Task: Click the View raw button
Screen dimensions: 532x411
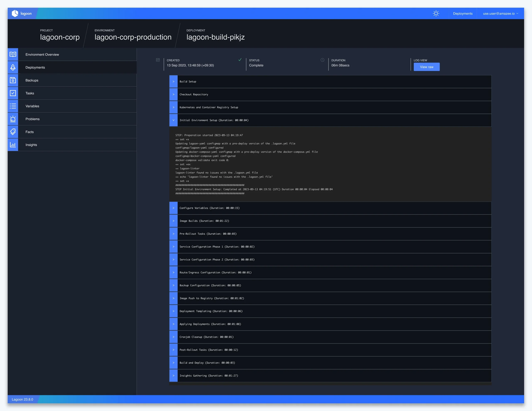Action: (426, 67)
